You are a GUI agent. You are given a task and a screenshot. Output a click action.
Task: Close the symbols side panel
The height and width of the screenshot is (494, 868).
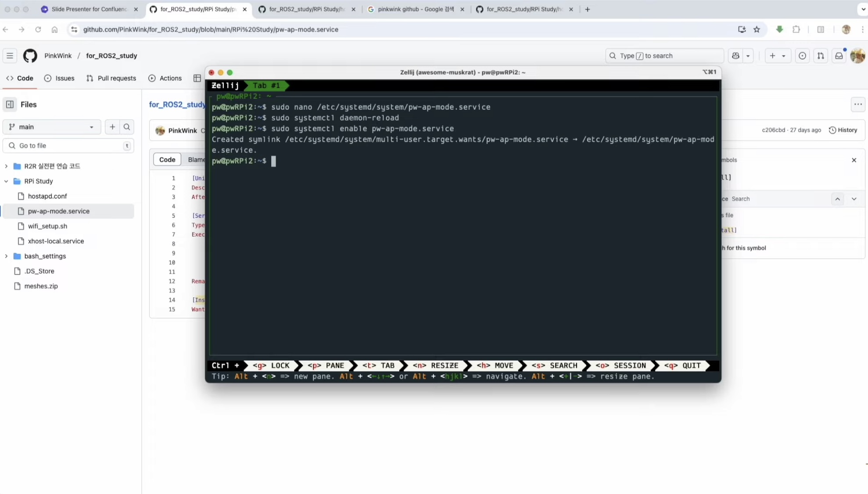(854, 160)
